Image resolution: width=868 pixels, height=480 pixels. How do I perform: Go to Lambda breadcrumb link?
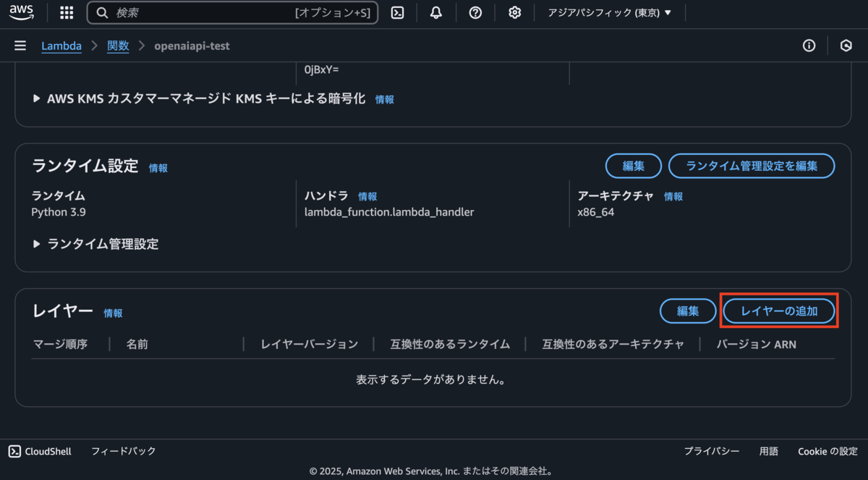61,46
